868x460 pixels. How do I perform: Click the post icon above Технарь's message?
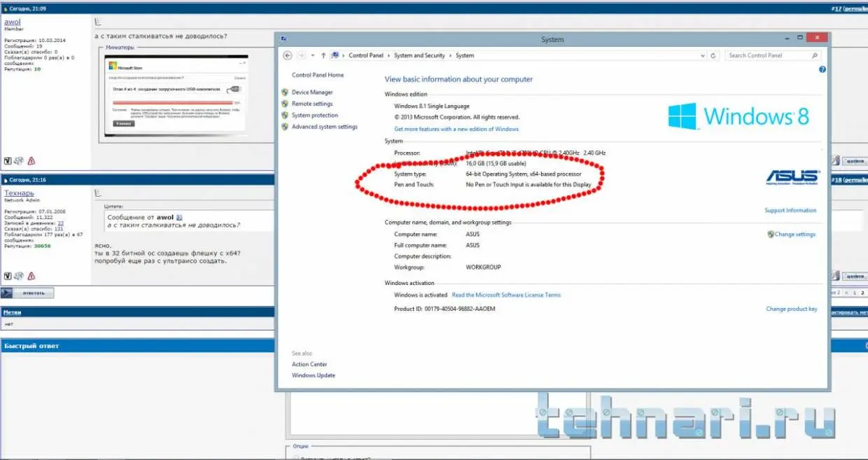[97, 193]
